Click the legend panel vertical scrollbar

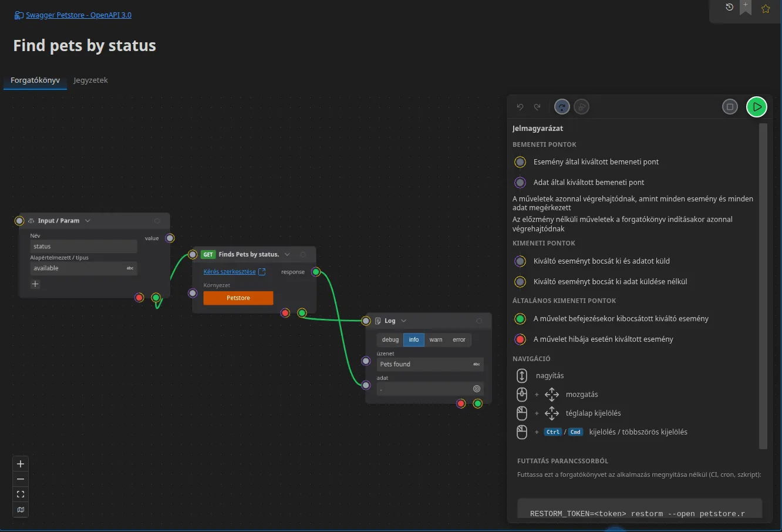point(763,286)
